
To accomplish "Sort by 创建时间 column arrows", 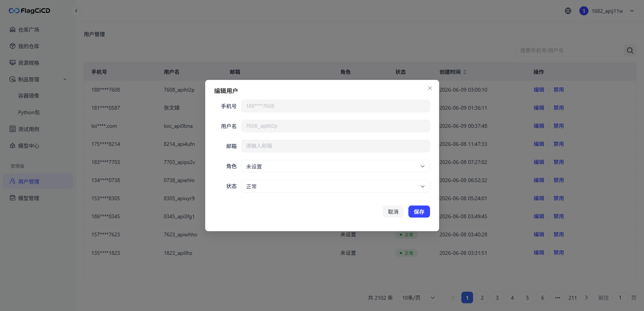I will click(x=465, y=72).
